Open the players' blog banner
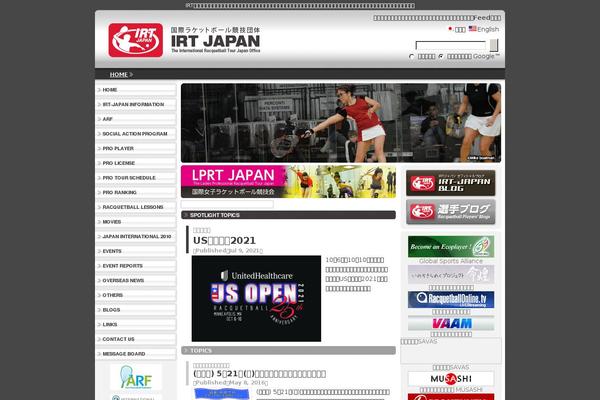 (x=450, y=212)
